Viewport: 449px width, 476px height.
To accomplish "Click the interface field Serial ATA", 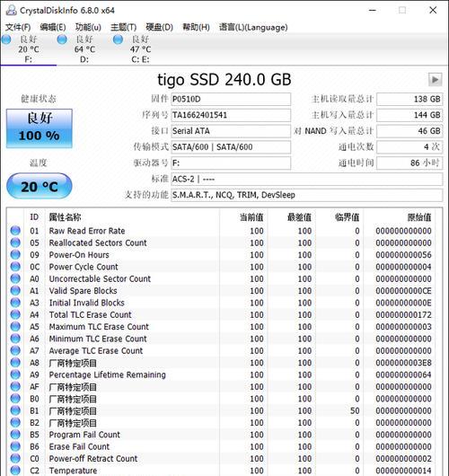I will pyautogui.click(x=231, y=131).
